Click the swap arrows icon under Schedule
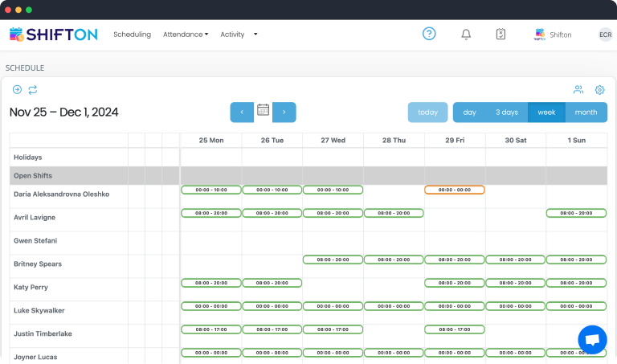 33,90
